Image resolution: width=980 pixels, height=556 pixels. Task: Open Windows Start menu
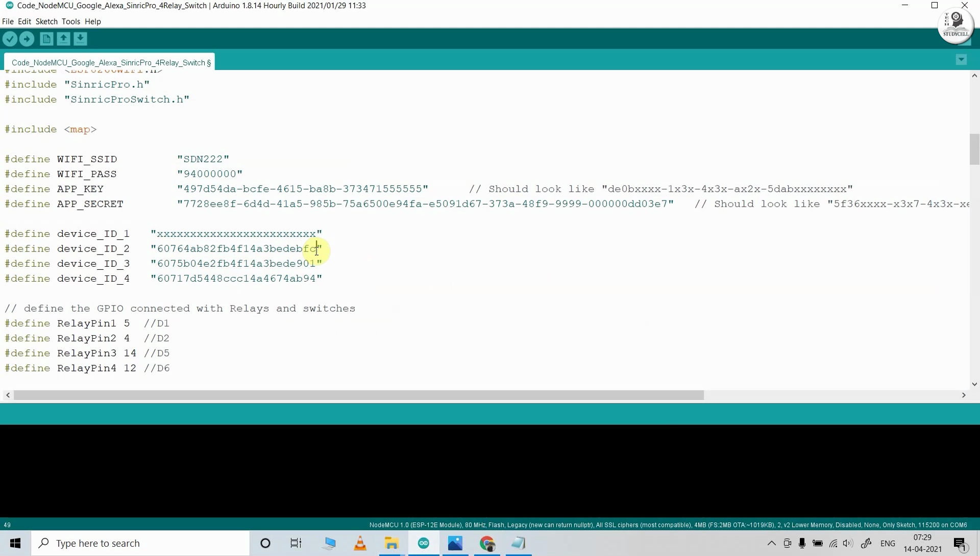15,543
